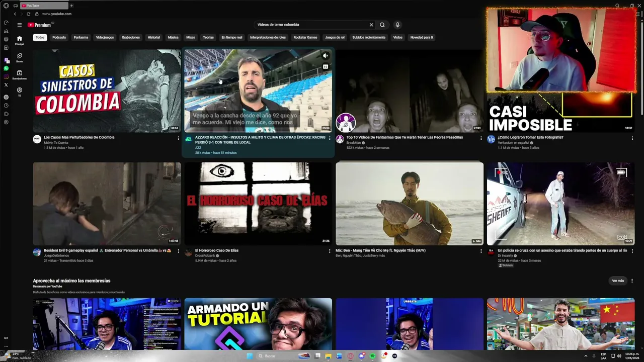The image size is (644, 362).
Task: Reload the current page
Action: pos(28,14)
